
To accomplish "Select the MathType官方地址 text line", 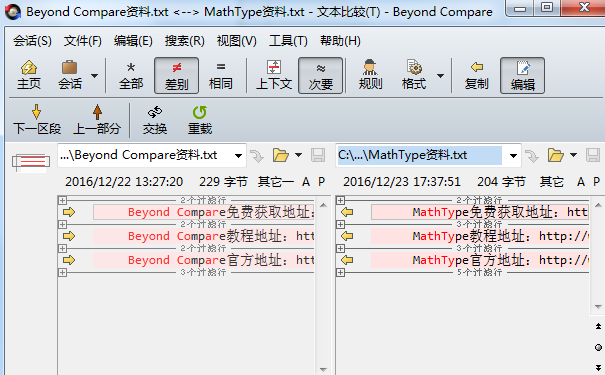I will click(480, 260).
